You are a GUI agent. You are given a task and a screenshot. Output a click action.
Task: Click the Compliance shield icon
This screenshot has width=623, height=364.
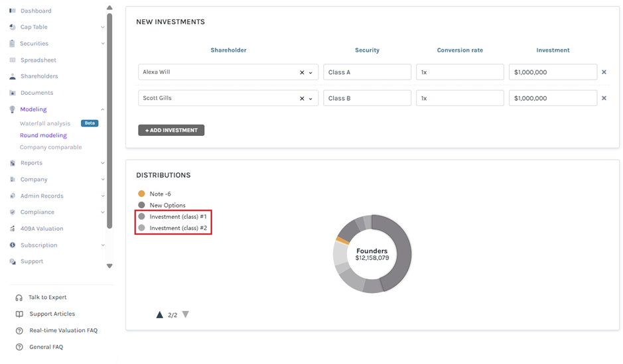point(13,212)
